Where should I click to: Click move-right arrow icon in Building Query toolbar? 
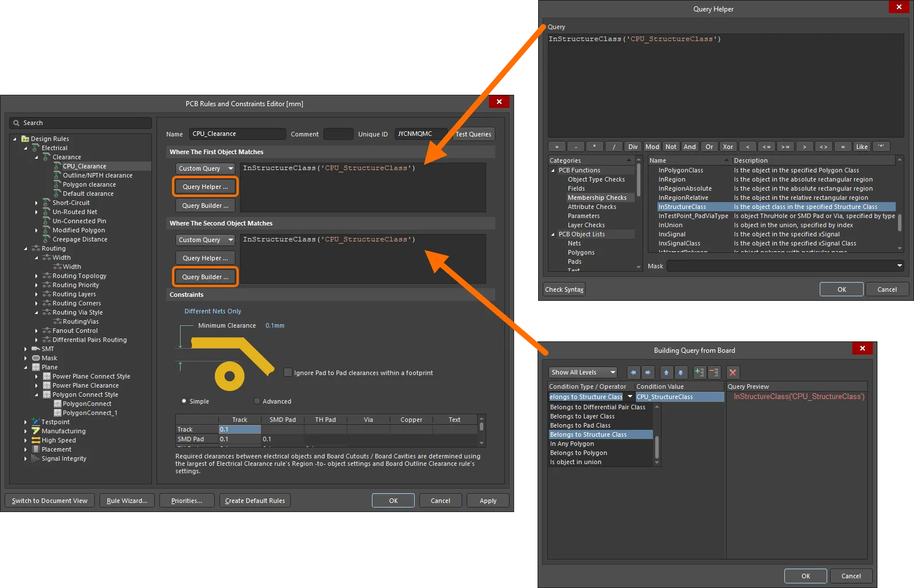pyautogui.click(x=648, y=372)
